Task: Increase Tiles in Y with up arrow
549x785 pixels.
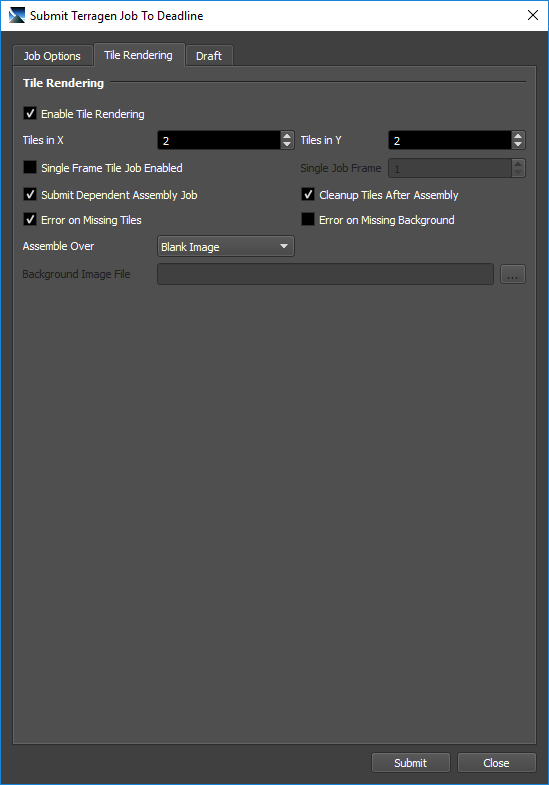Action: click(518, 136)
